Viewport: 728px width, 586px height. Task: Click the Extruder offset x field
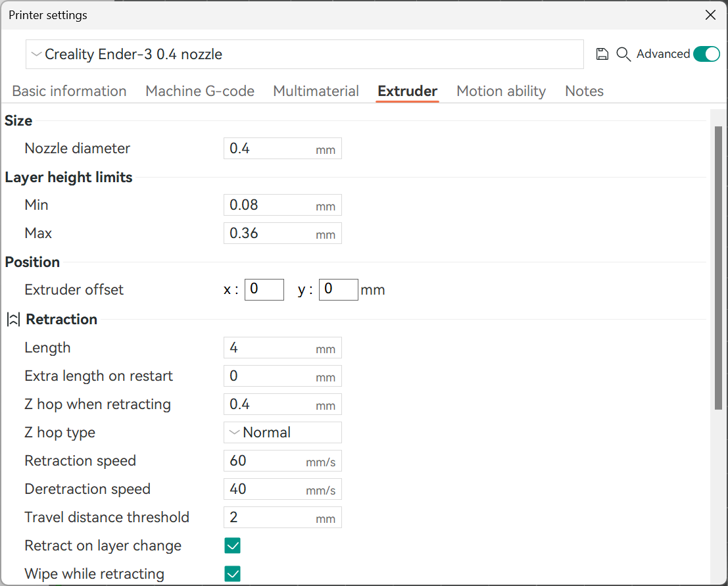(264, 290)
